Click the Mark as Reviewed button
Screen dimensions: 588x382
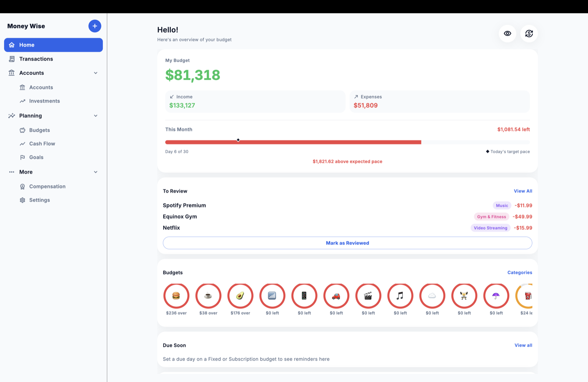347,243
